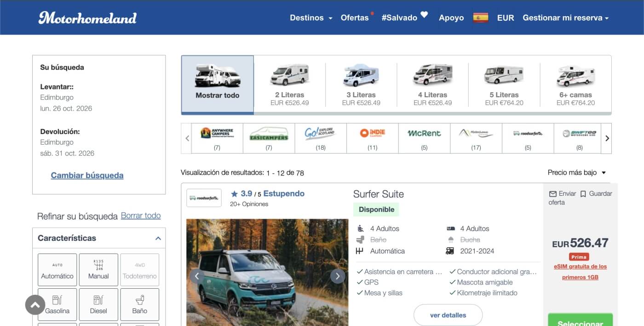Show previous suppliers with left arrow
Screen dimensions: 644x326
[187, 138]
